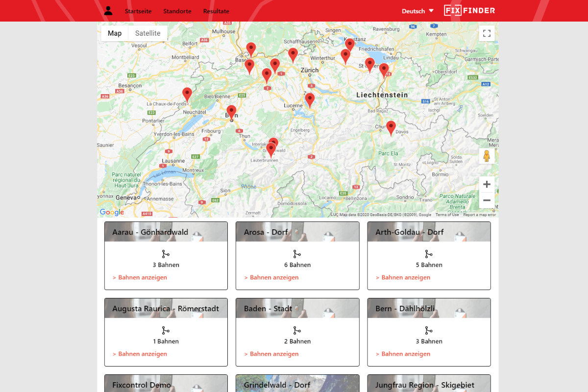588x392 pixels.
Task: Switch to Map view tab
Action: pyautogui.click(x=115, y=33)
